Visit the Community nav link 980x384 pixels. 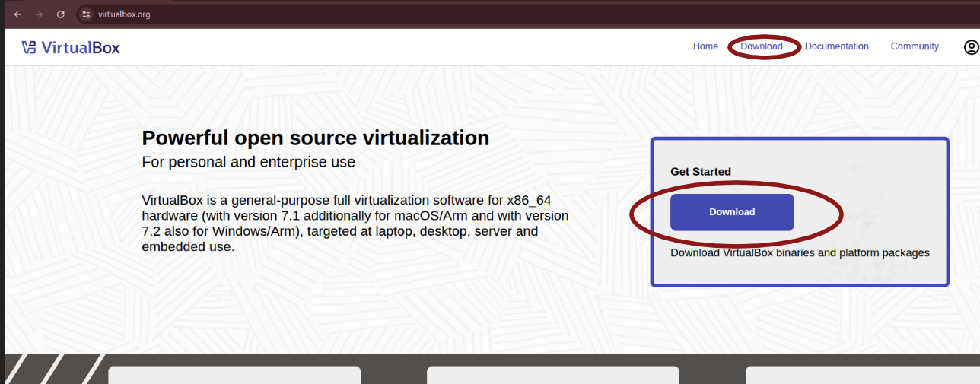915,46
